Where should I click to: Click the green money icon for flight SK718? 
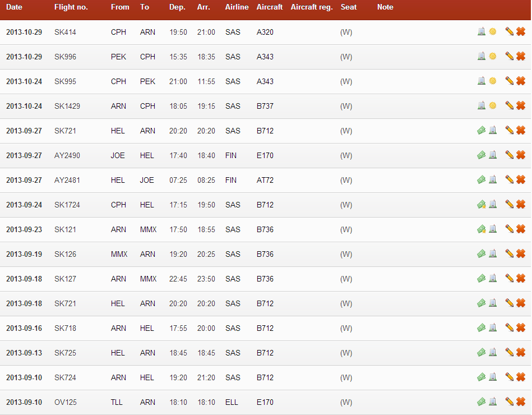(481, 328)
